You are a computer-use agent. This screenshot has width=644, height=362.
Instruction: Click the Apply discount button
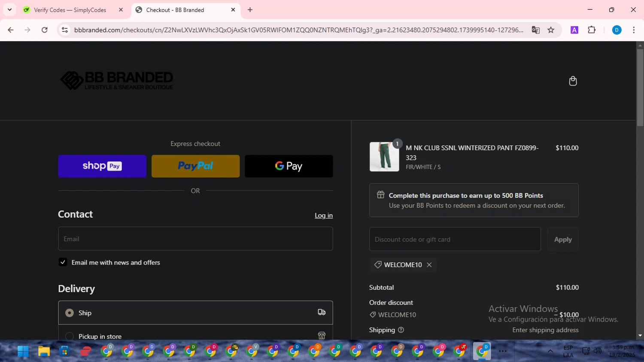pyautogui.click(x=563, y=239)
